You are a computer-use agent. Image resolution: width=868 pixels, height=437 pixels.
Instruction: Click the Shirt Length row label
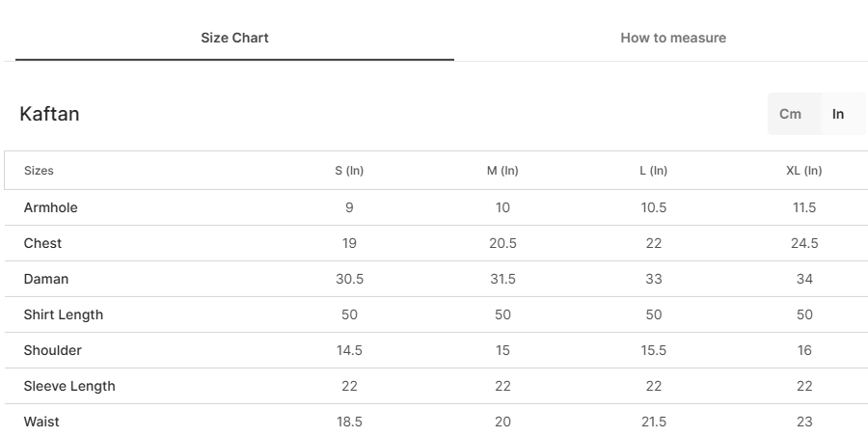tap(63, 314)
